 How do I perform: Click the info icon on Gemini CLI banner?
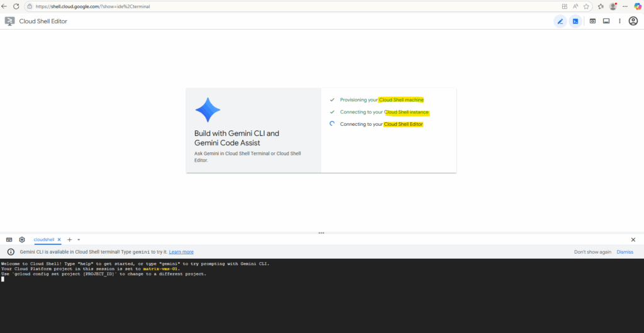tap(11, 252)
